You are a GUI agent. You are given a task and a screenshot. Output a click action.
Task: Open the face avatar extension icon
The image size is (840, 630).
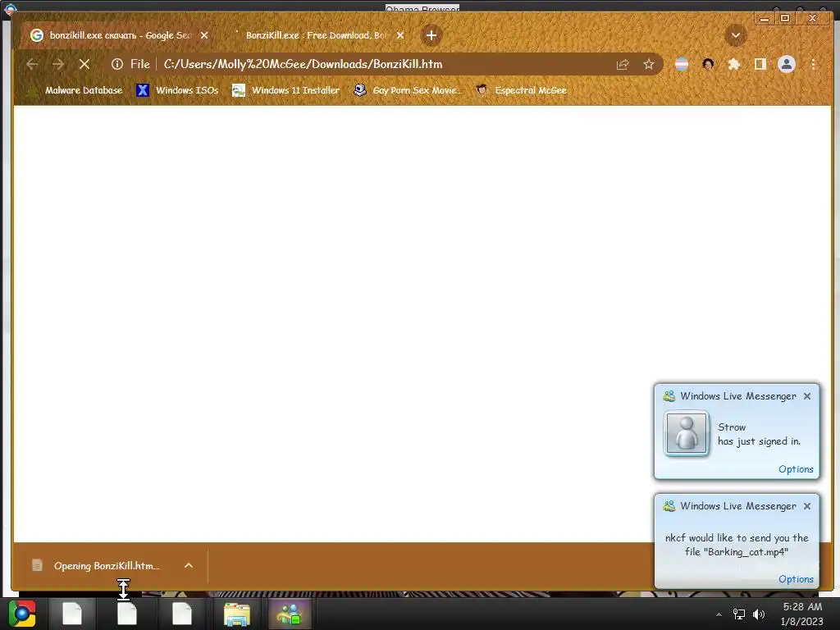point(708,65)
